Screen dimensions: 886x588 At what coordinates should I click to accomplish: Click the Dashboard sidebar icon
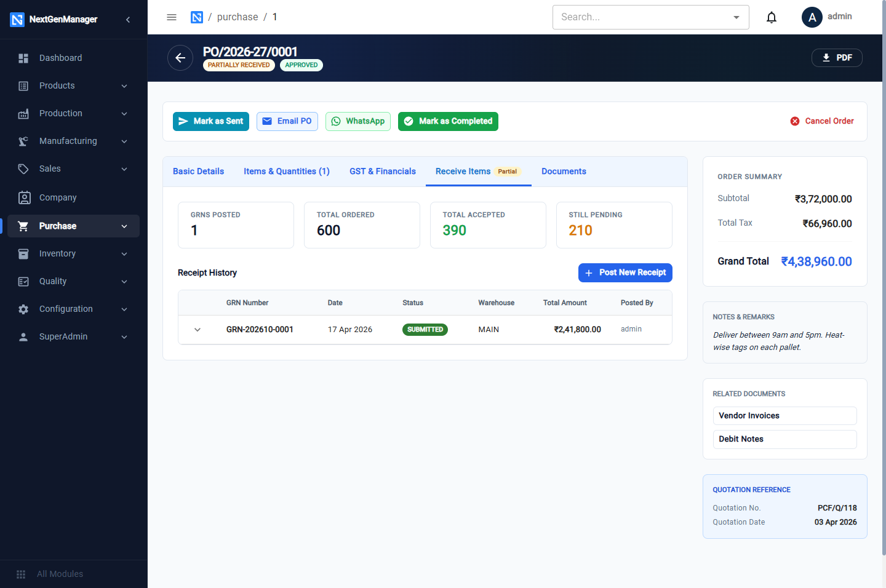tap(23, 58)
